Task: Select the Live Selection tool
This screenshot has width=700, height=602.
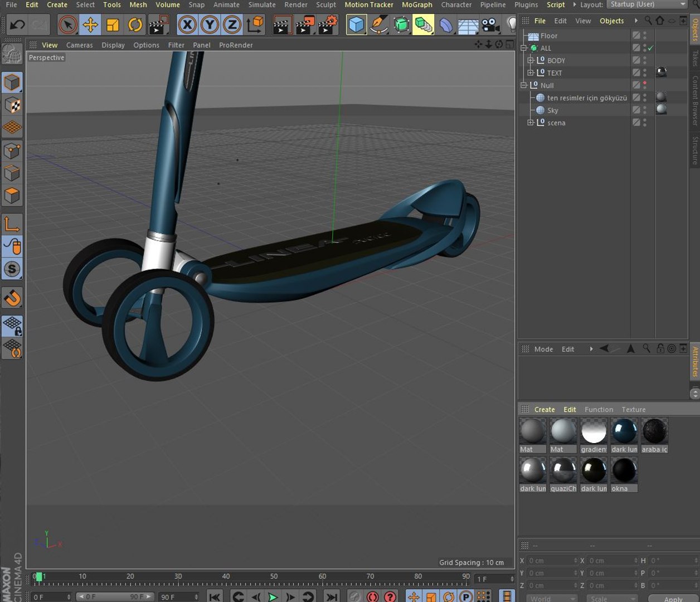Action: coord(67,25)
